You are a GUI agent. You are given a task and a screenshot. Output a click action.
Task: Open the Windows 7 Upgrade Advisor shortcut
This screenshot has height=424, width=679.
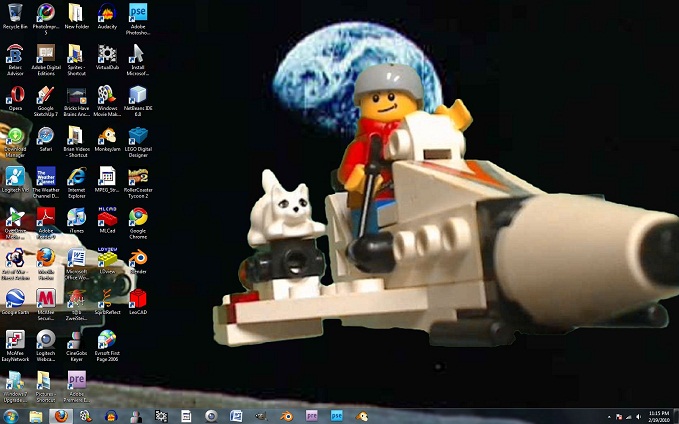click(x=15, y=387)
